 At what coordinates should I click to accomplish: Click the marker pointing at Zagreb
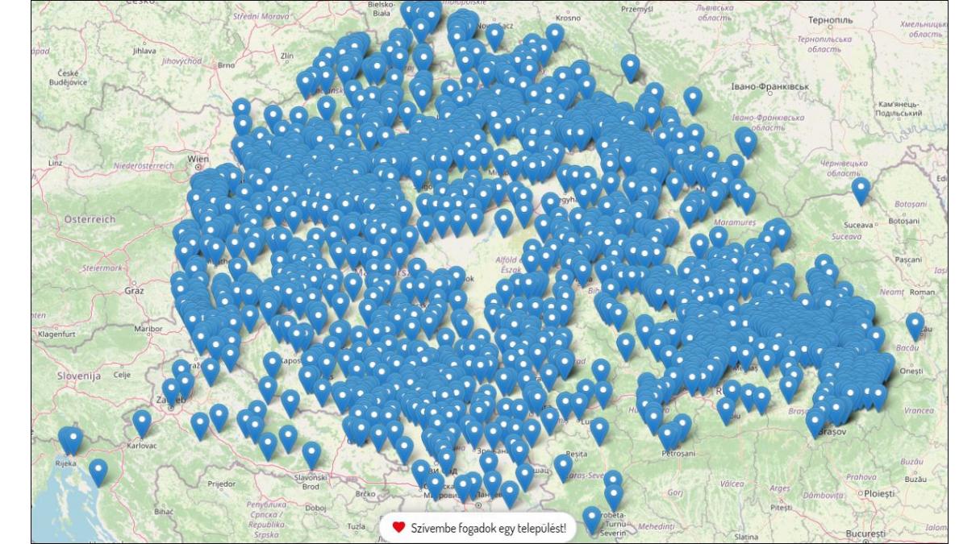pyautogui.click(x=172, y=391)
